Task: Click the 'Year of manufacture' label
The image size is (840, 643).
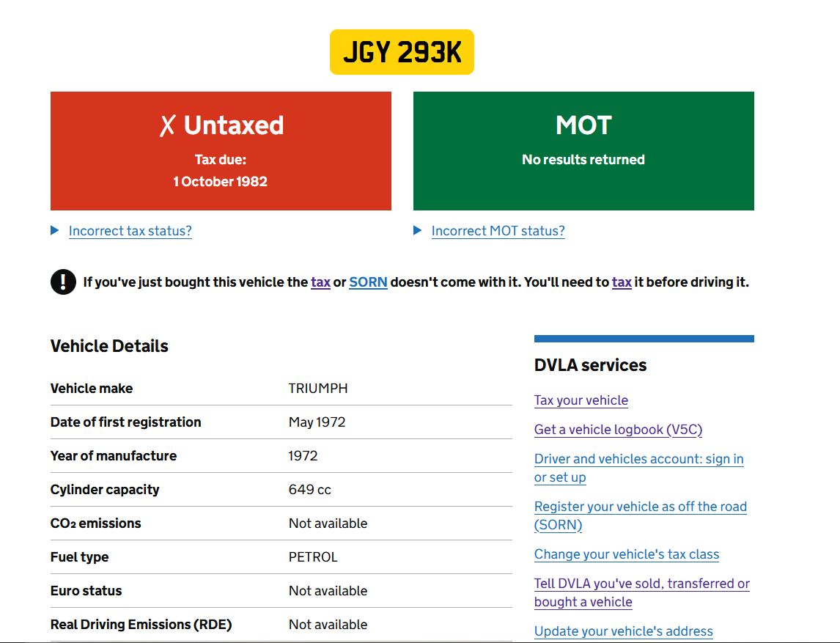Action: (114, 456)
